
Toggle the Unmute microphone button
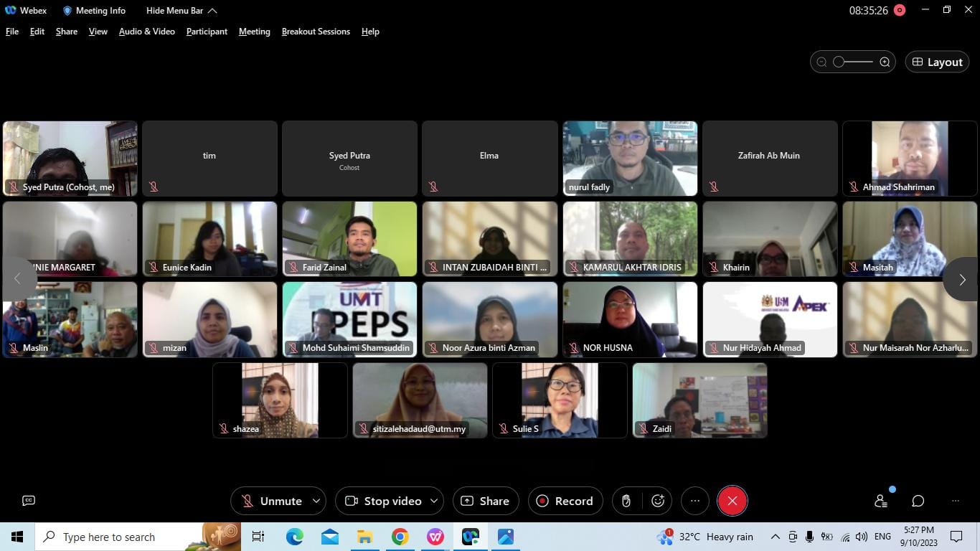(x=271, y=501)
